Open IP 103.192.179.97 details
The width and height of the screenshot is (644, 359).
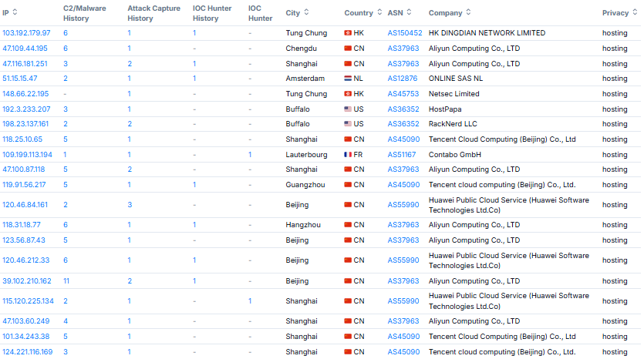26,33
